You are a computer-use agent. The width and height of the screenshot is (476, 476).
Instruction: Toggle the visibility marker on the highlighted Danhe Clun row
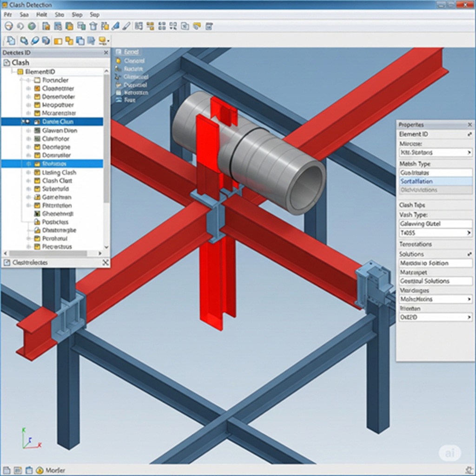27,121
